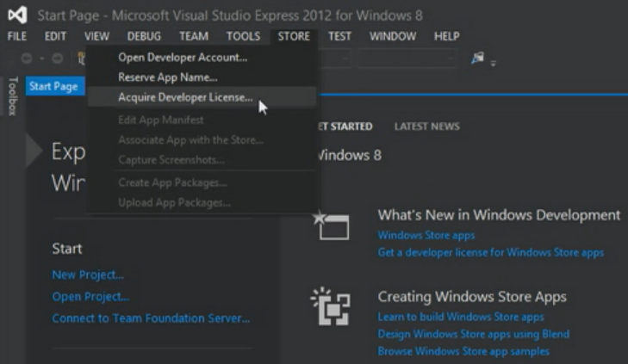Click the find-in-files toolbar icon
This screenshot has height=364, width=628.
(x=477, y=58)
